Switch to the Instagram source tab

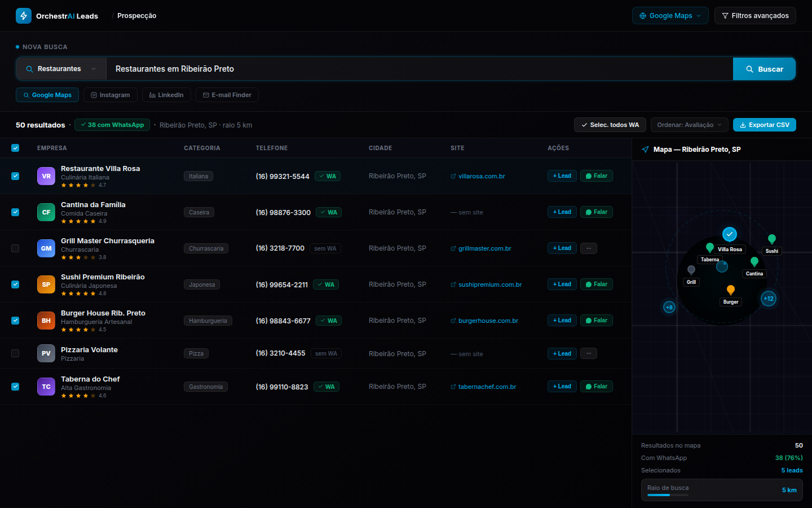(x=111, y=95)
